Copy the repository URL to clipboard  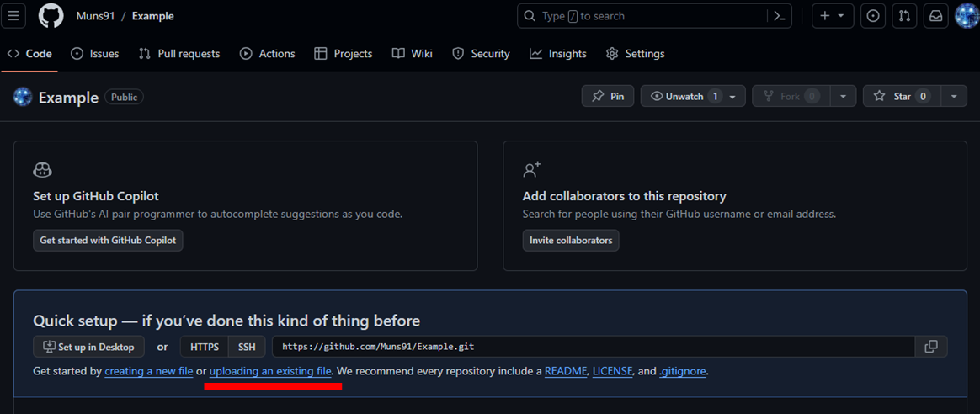931,346
